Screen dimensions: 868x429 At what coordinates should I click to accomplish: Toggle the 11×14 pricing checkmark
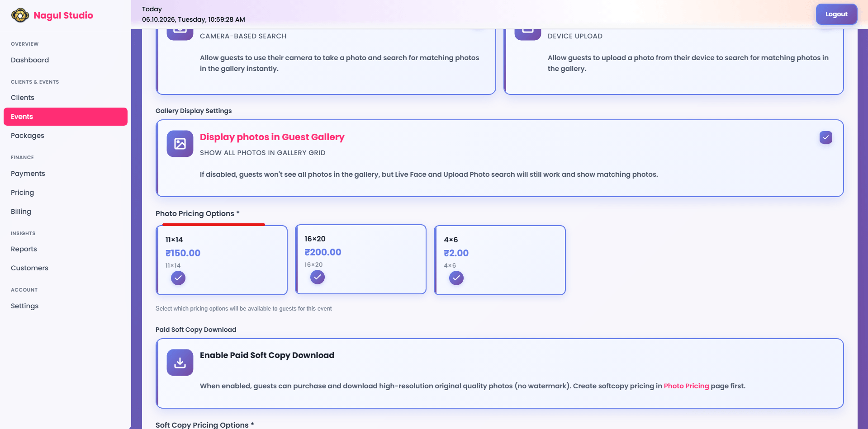point(178,278)
